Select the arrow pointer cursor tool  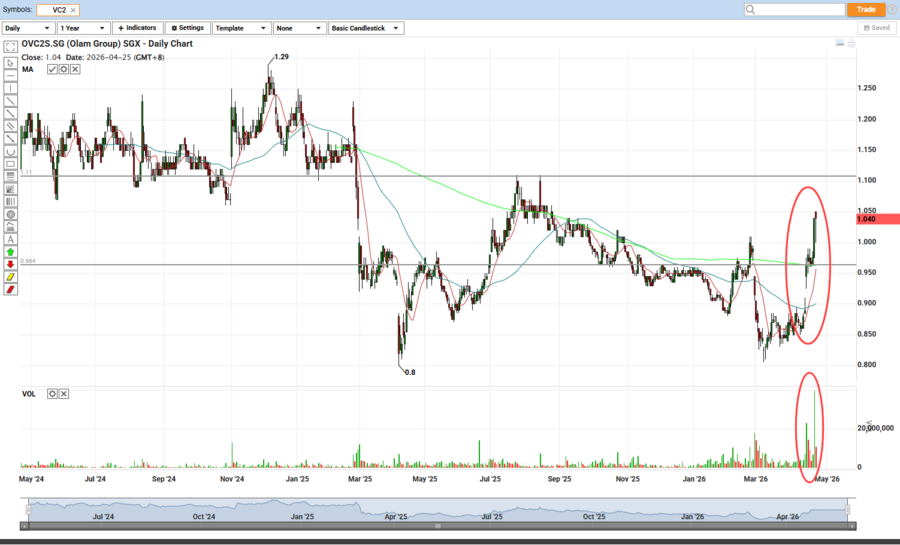(11, 62)
